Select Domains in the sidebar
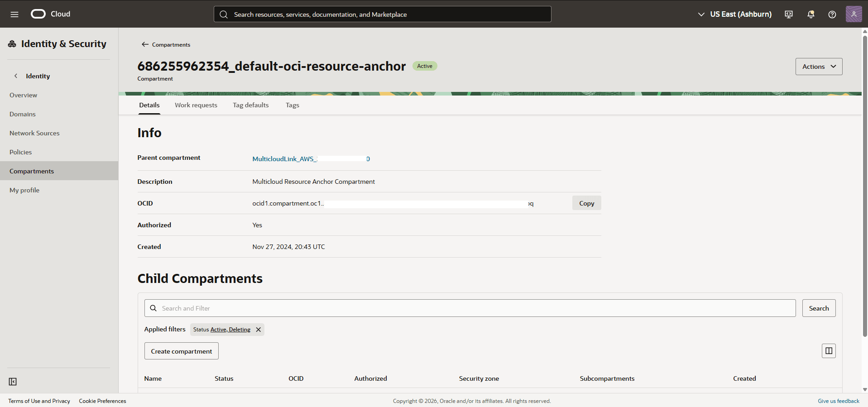The height and width of the screenshot is (407, 868). coord(59,114)
